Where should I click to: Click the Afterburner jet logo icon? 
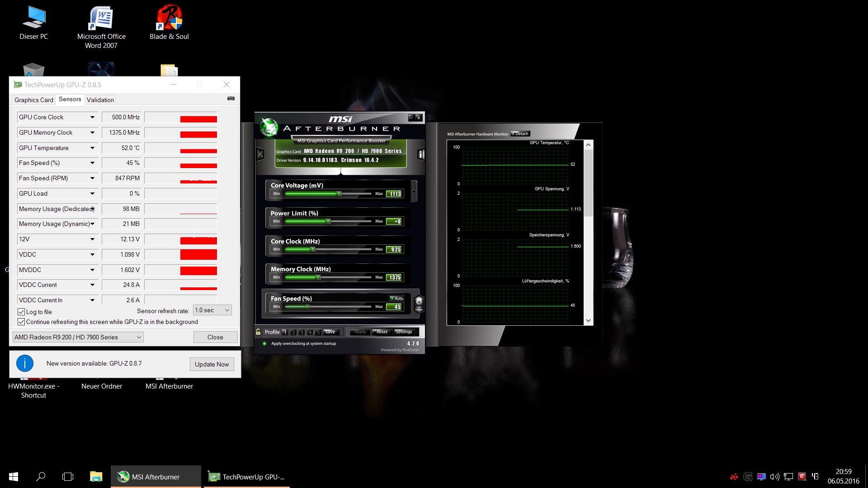[x=269, y=127]
